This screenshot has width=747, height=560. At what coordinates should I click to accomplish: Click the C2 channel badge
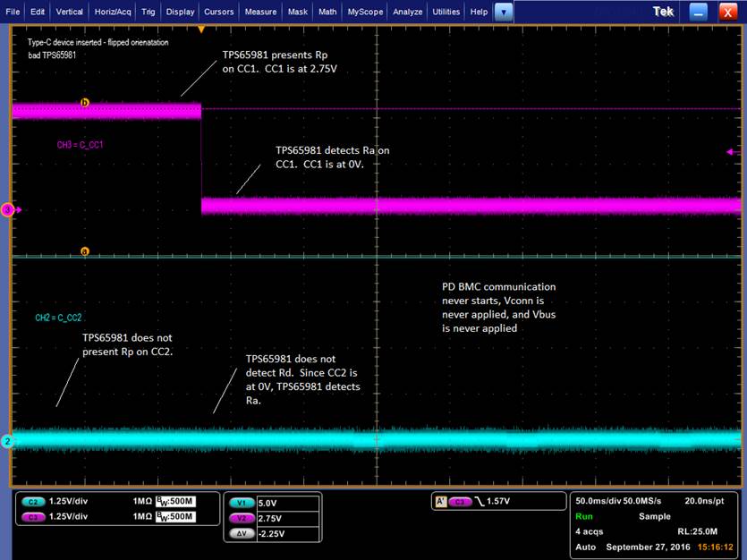coord(32,502)
